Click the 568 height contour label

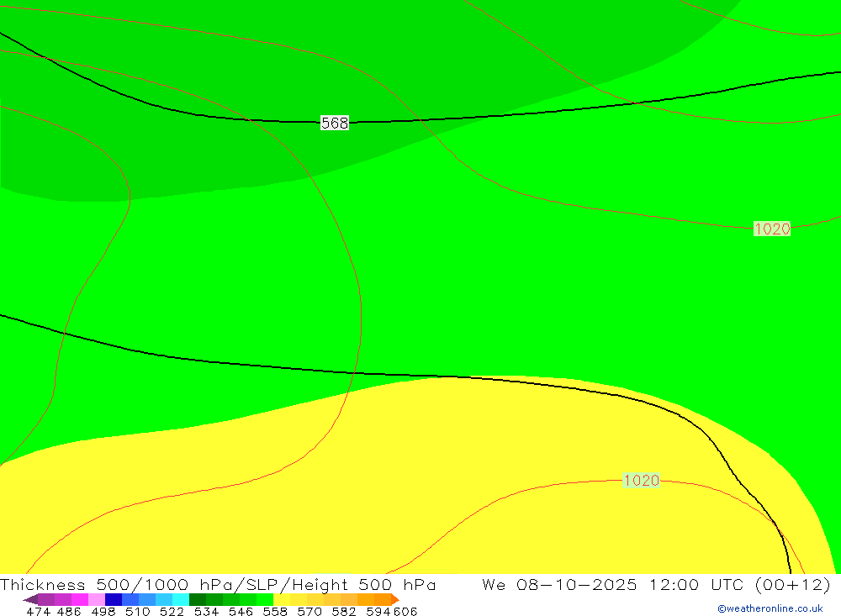[335, 123]
